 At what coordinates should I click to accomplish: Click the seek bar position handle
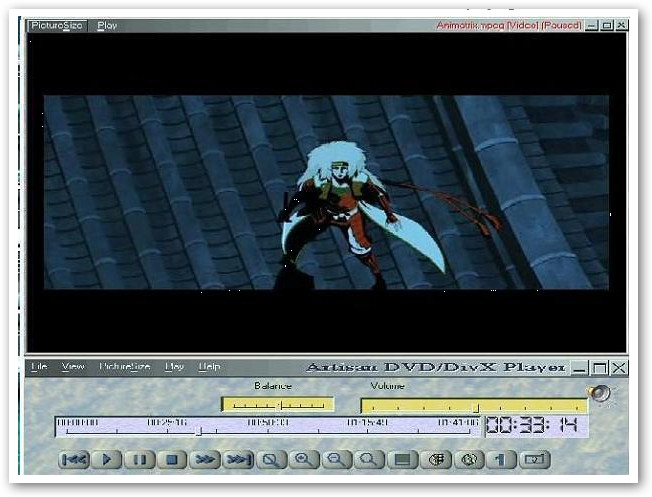pyautogui.click(x=199, y=432)
